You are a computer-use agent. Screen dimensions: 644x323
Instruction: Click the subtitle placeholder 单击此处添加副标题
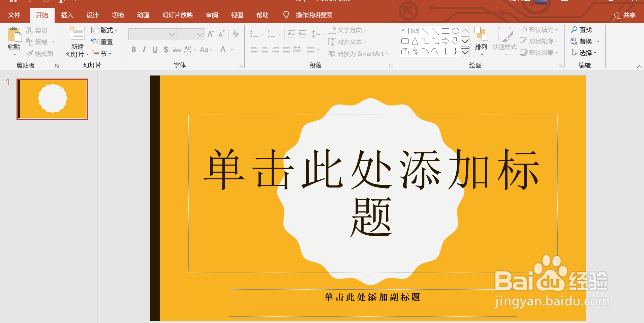[372, 297]
